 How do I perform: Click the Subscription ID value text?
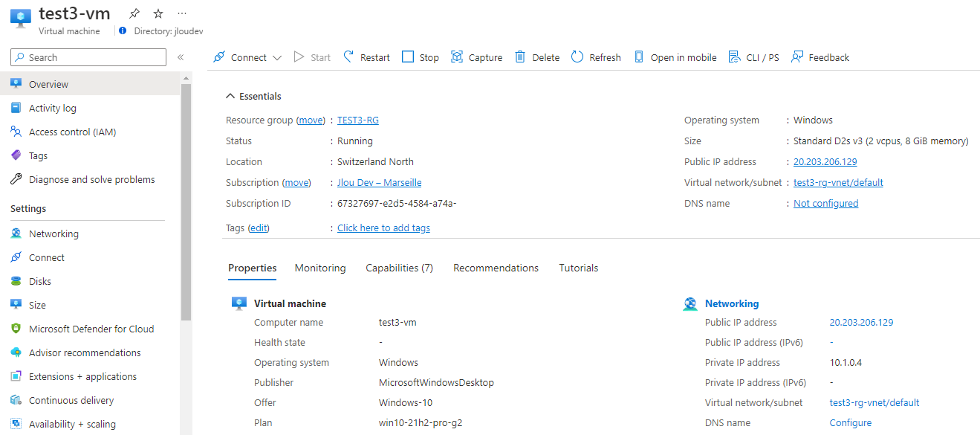pos(397,203)
